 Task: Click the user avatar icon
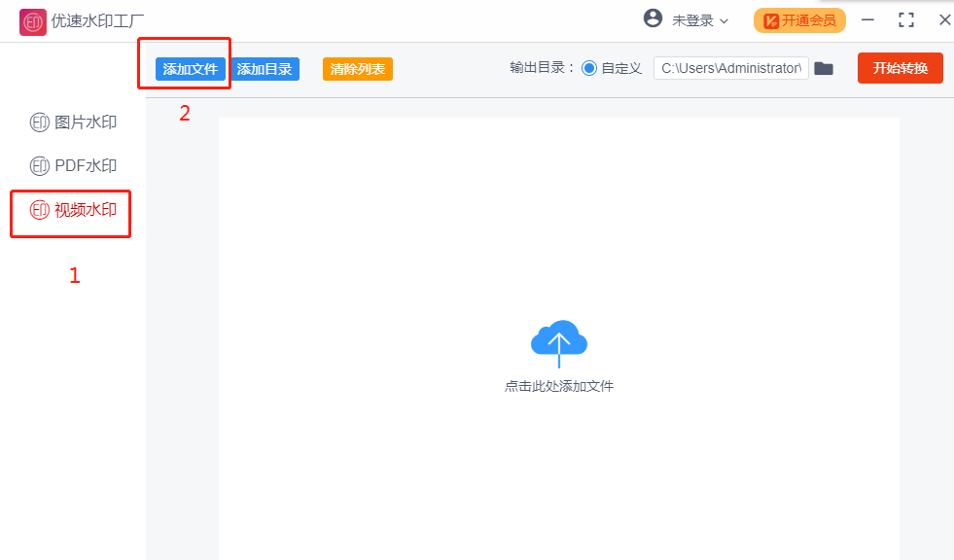point(653,19)
